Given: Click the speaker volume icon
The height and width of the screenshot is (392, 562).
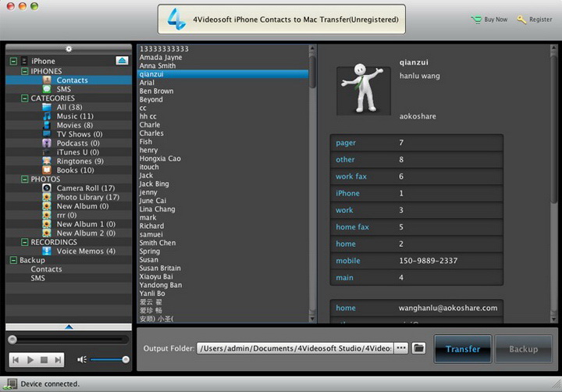Looking at the screenshot, I should pos(82,360).
